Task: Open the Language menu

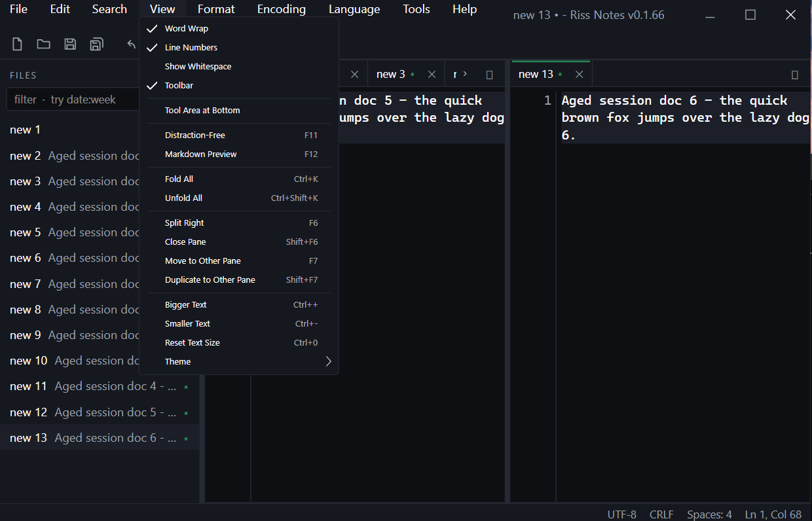Action: (354, 9)
